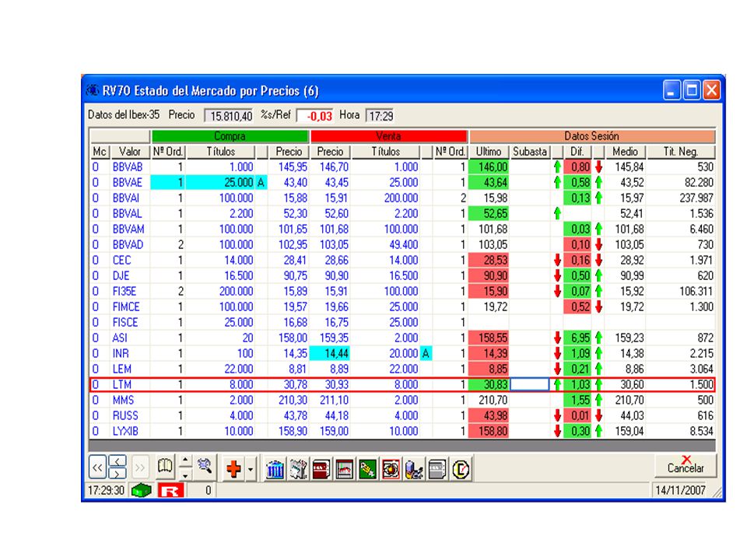
Task: Click the green box status icon
Action: click(141, 490)
